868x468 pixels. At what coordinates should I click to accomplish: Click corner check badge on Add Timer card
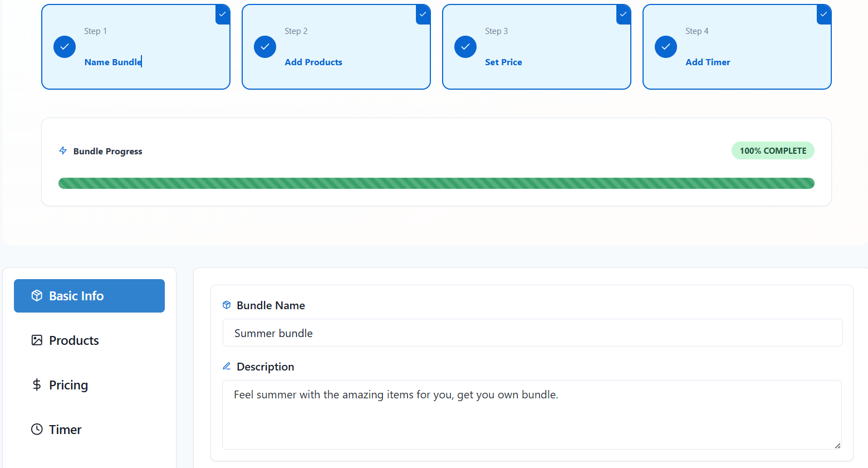coord(824,14)
